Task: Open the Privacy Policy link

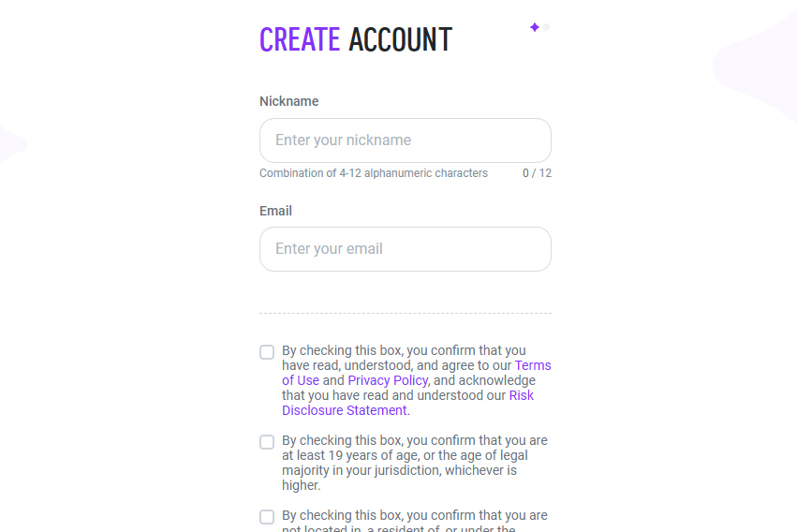Action: (x=388, y=380)
